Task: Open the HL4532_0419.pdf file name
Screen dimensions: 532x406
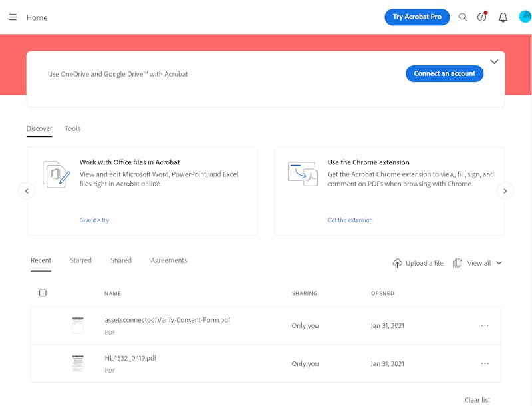Action: (130, 358)
